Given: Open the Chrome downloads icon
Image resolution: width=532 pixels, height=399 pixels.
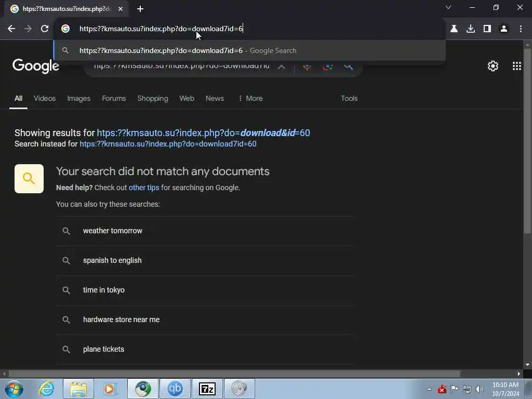Looking at the screenshot, I should point(471,29).
